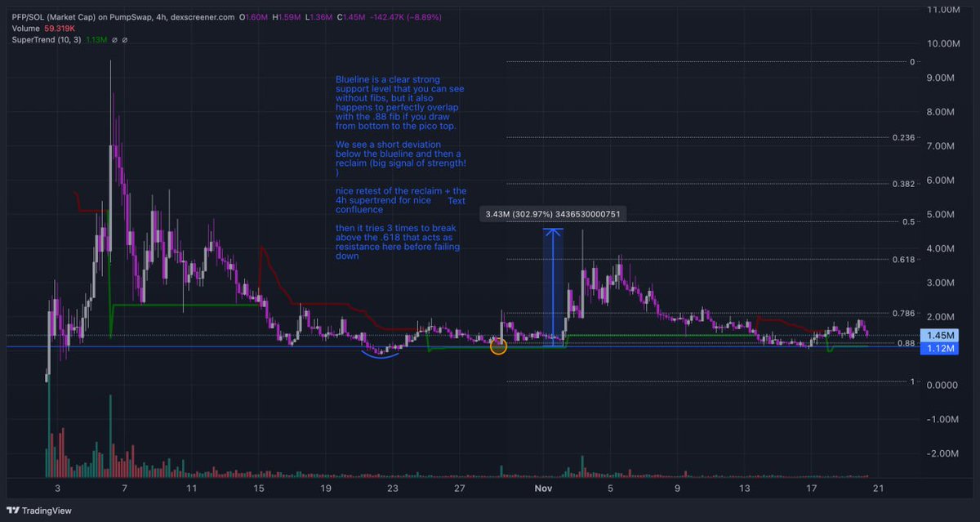Select the blue measurement arrow drawing
Screen dimensions: 980x522
tap(553, 287)
